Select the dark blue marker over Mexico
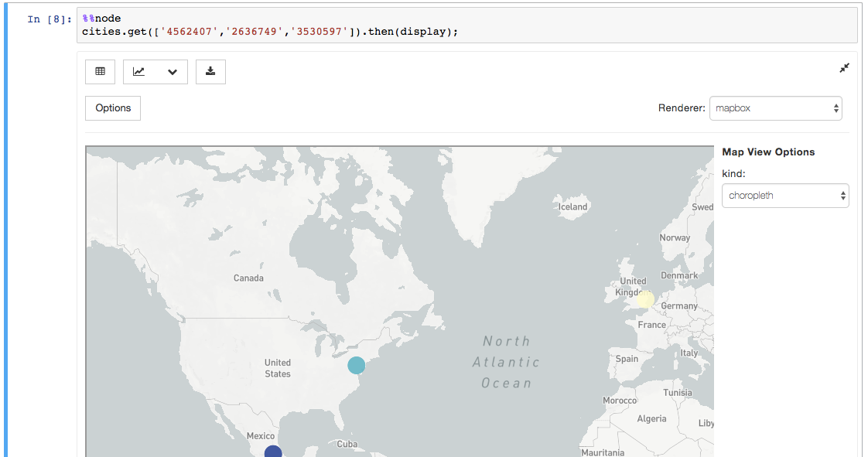This screenshot has width=868, height=457. [273, 451]
